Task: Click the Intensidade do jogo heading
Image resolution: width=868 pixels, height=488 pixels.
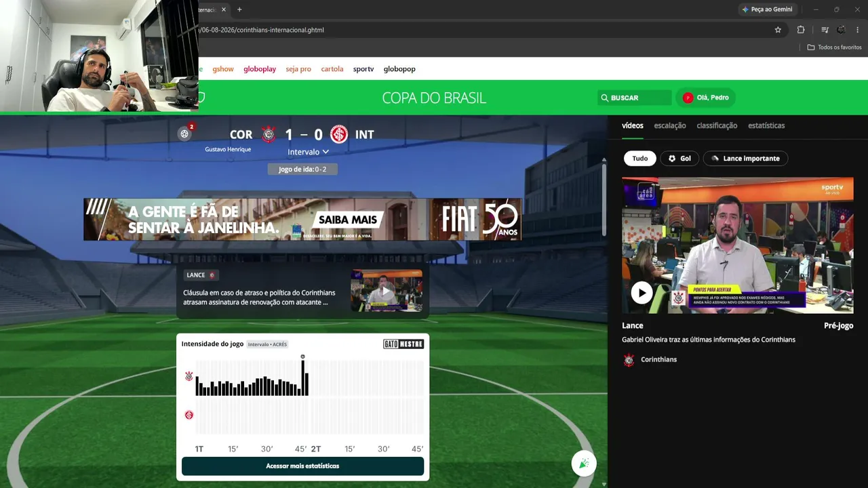Action: pos(212,344)
